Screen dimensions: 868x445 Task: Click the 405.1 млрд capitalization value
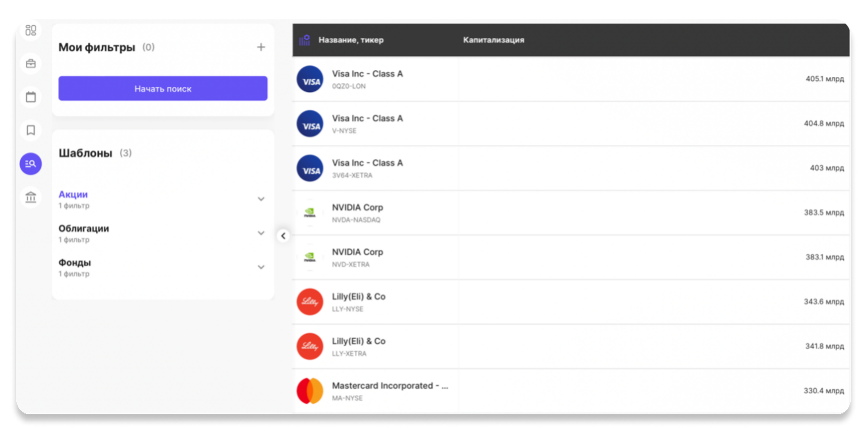click(825, 79)
